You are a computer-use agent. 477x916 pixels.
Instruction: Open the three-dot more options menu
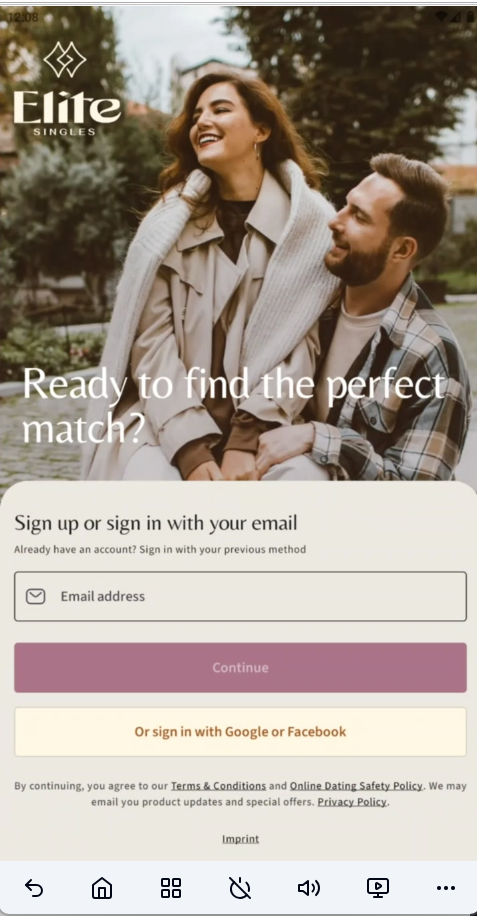(x=446, y=888)
